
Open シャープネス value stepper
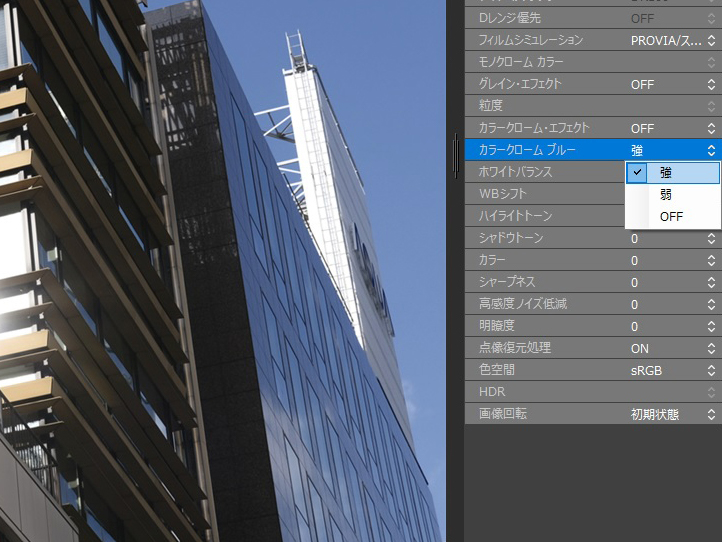tap(711, 282)
